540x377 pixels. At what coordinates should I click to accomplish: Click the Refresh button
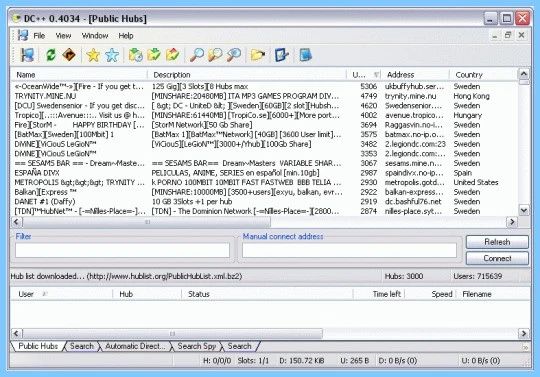(x=497, y=242)
